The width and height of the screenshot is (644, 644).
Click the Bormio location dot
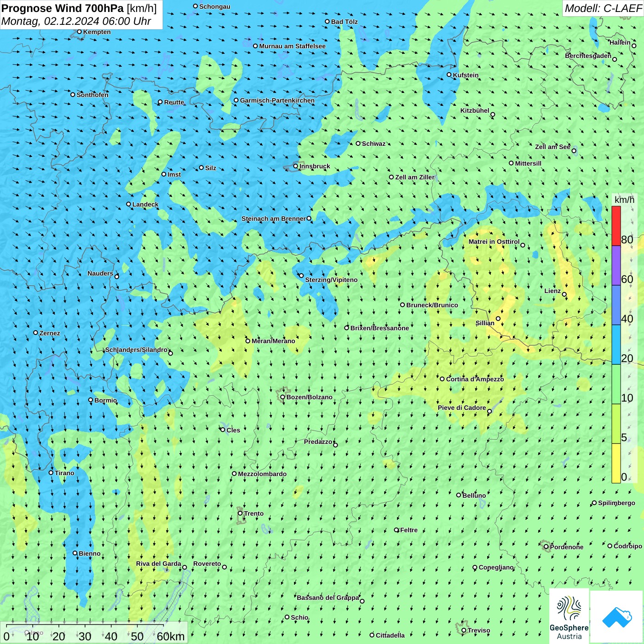(91, 400)
